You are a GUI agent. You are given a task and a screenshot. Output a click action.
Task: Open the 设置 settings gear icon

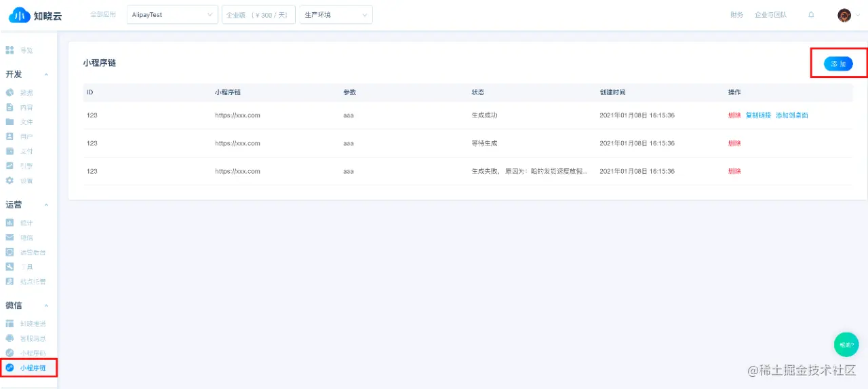click(9, 181)
